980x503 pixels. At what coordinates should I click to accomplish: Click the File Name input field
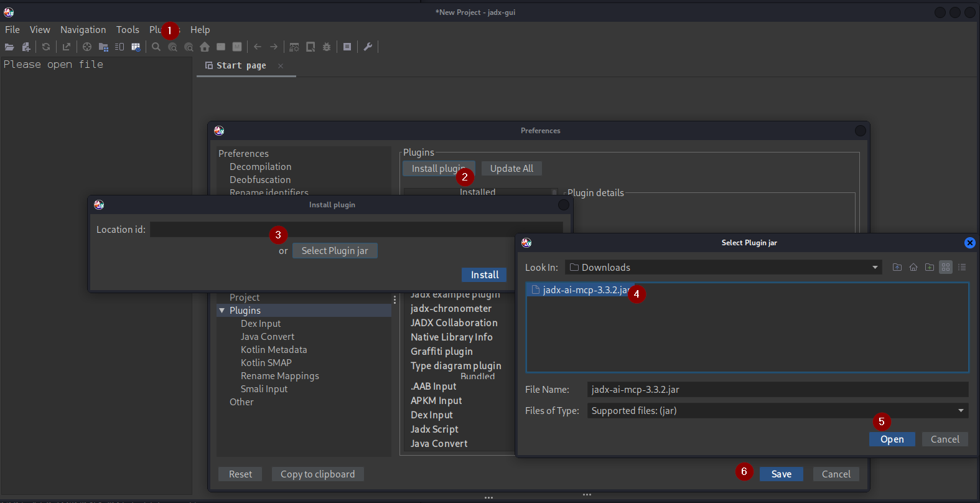[777, 390]
